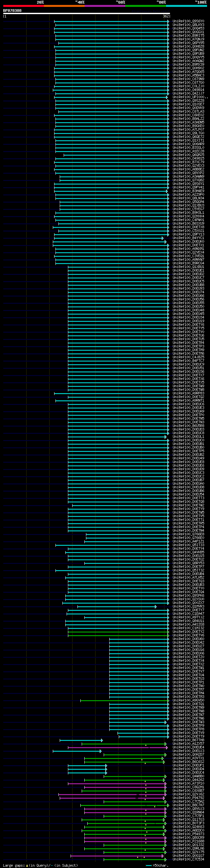The width and height of the screenshot is (210, 868).
Task: Click the UniRef100_A7IP10 label
Action: point(188,784)
